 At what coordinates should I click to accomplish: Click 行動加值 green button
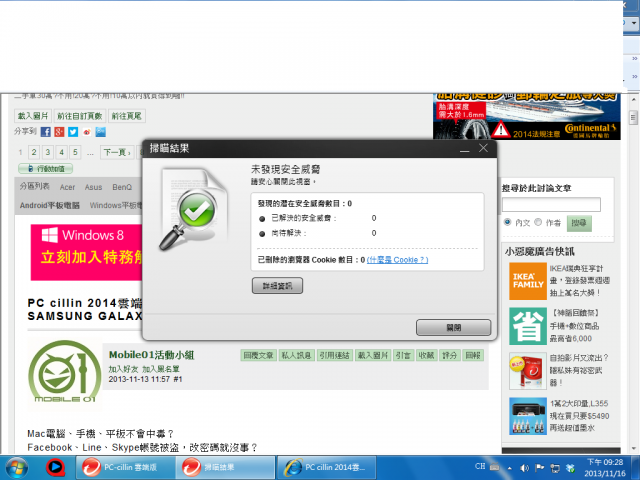point(46,169)
